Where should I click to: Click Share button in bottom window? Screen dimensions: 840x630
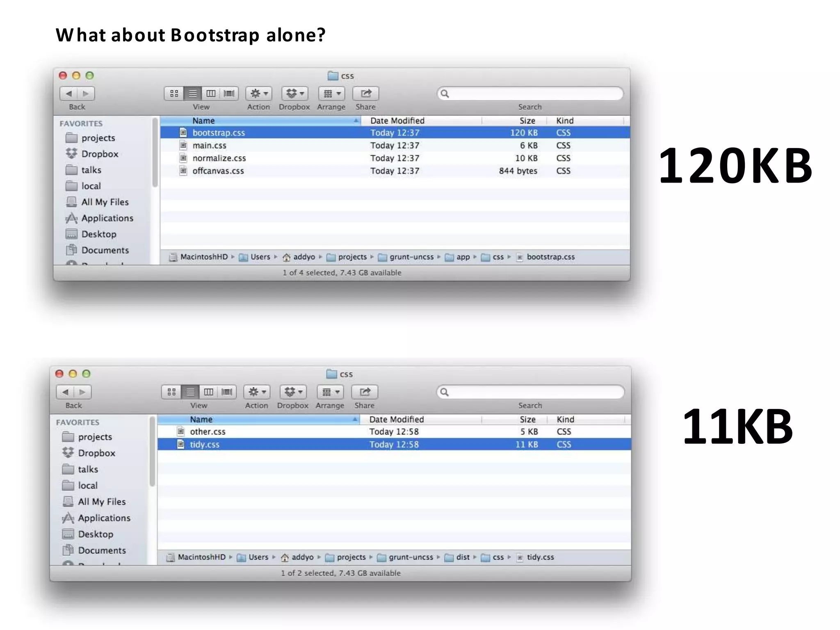365,392
